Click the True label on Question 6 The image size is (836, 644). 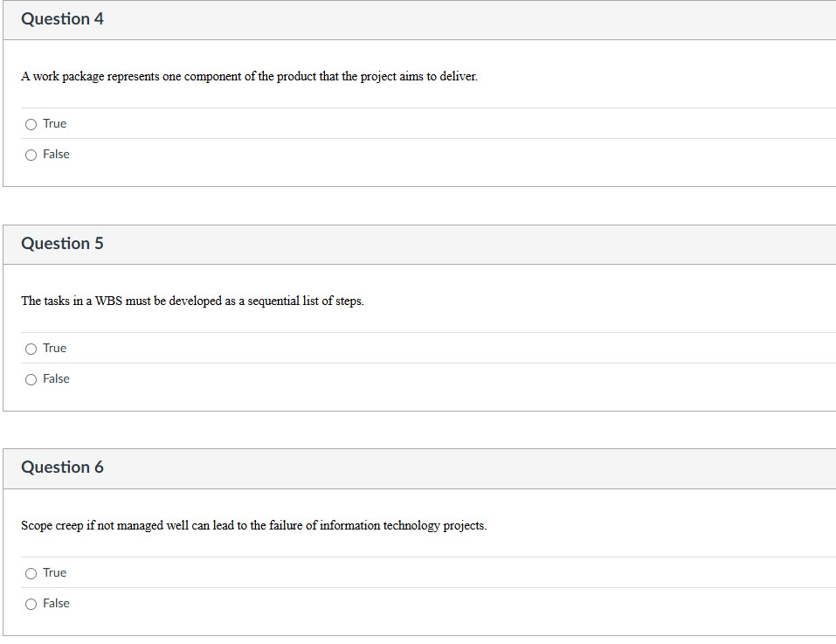click(x=55, y=572)
